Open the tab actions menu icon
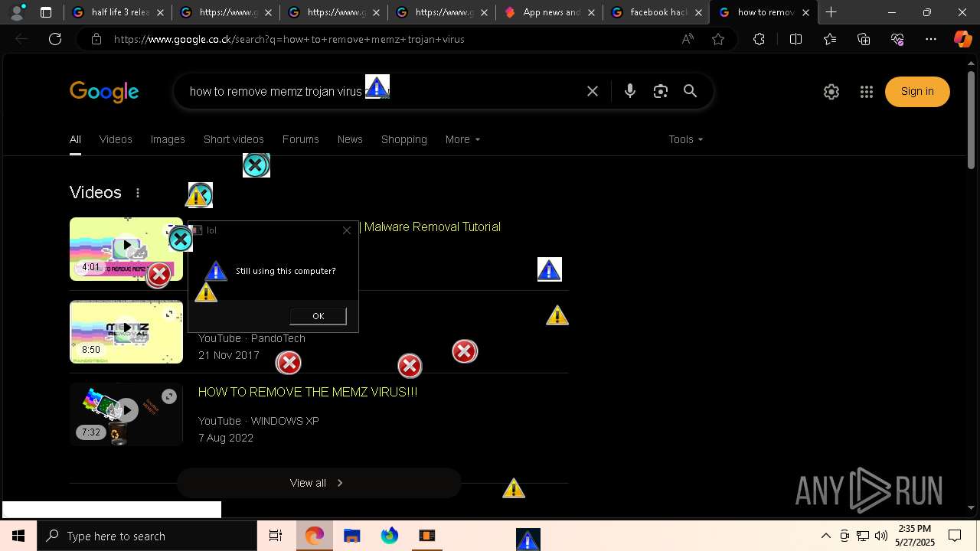 coord(46,12)
